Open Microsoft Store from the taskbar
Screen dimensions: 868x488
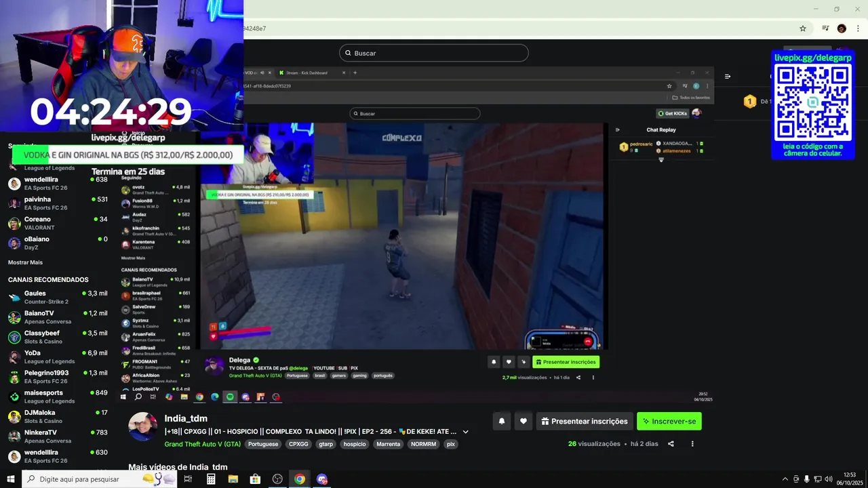click(256, 479)
